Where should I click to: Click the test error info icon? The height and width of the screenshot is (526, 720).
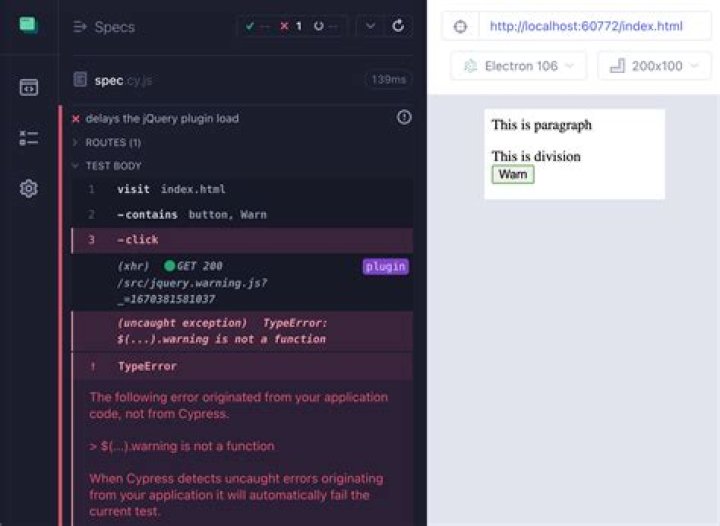tap(404, 118)
